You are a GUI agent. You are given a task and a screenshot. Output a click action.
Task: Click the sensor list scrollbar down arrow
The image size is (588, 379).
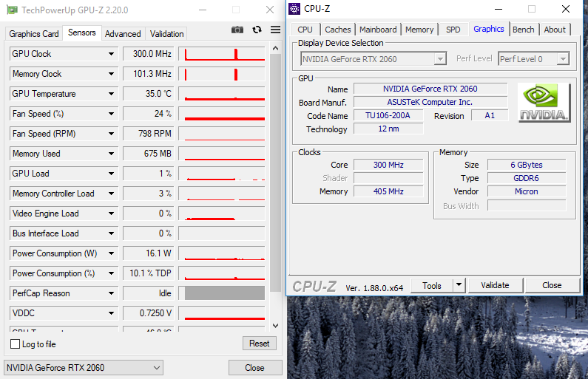pyautogui.click(x=275, y=326)
